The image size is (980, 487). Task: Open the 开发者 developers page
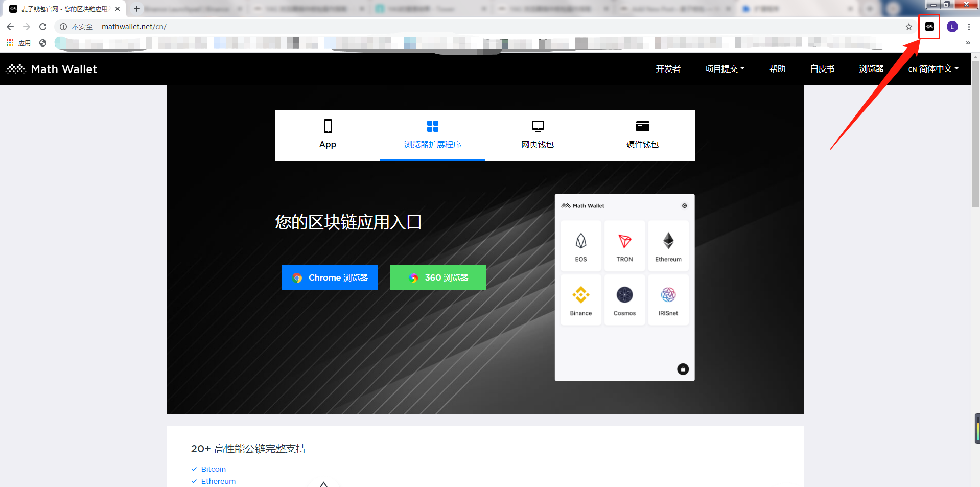tap(668, 69)
